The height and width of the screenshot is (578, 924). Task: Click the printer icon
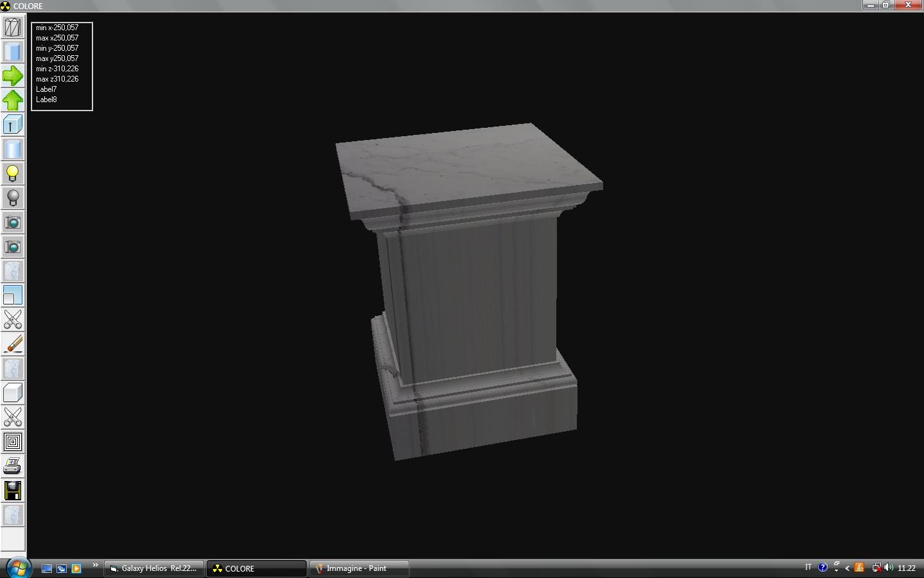pyautogui.click(x=13, y=466)
